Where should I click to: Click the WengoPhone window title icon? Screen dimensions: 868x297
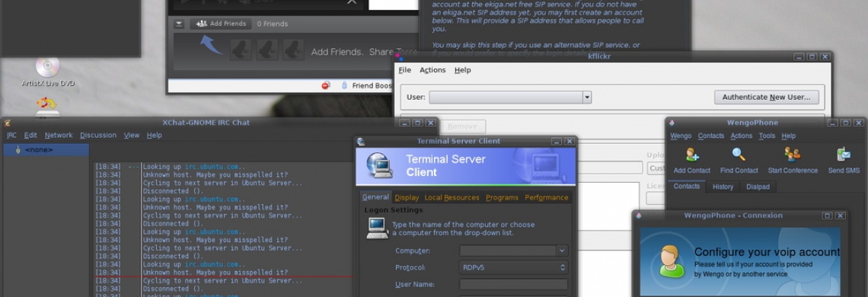pyautogui.click(x=672, y=123)
